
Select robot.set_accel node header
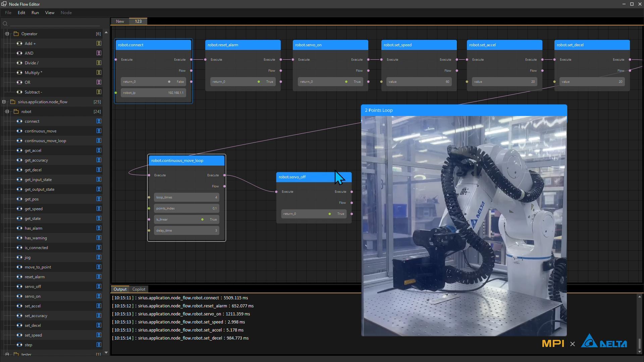[504, 45]
